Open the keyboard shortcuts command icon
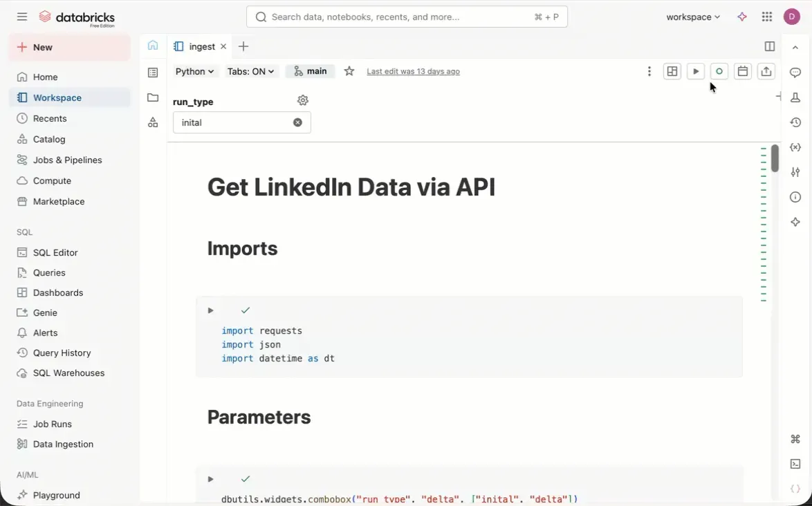 [x=795, y=439]
